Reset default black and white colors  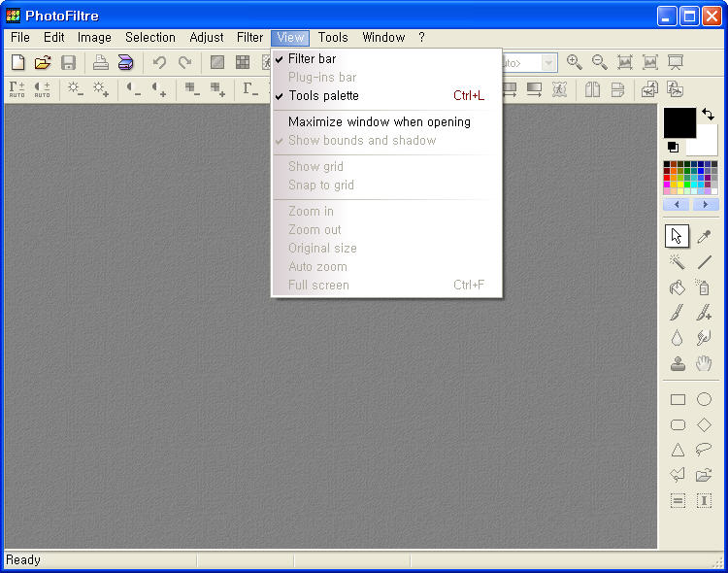(674, 148)
